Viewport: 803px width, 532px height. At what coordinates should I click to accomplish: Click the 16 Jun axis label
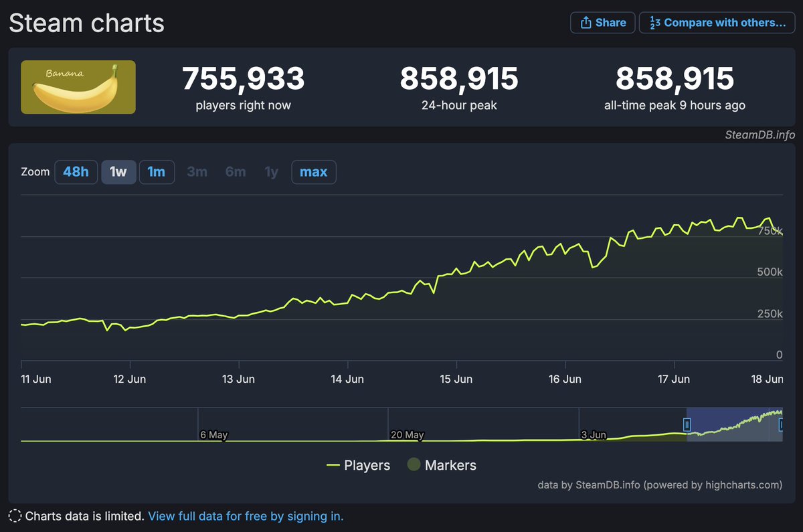click(564, 379)
